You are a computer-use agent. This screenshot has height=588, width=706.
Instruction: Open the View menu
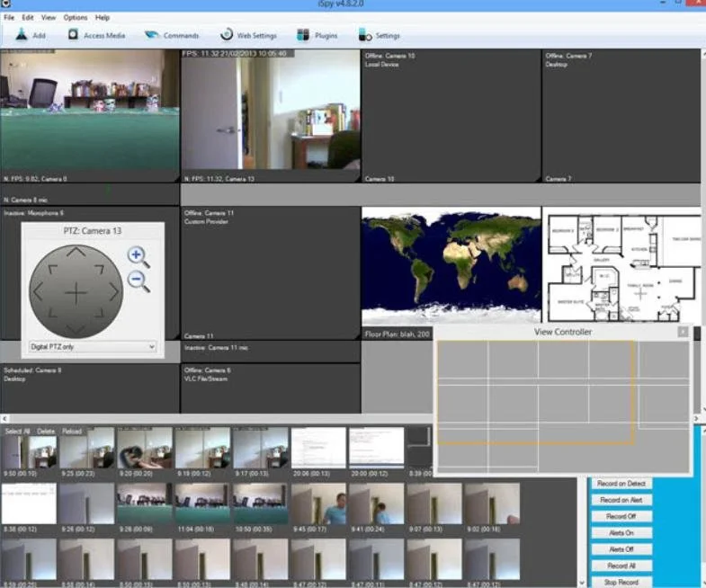49,18
